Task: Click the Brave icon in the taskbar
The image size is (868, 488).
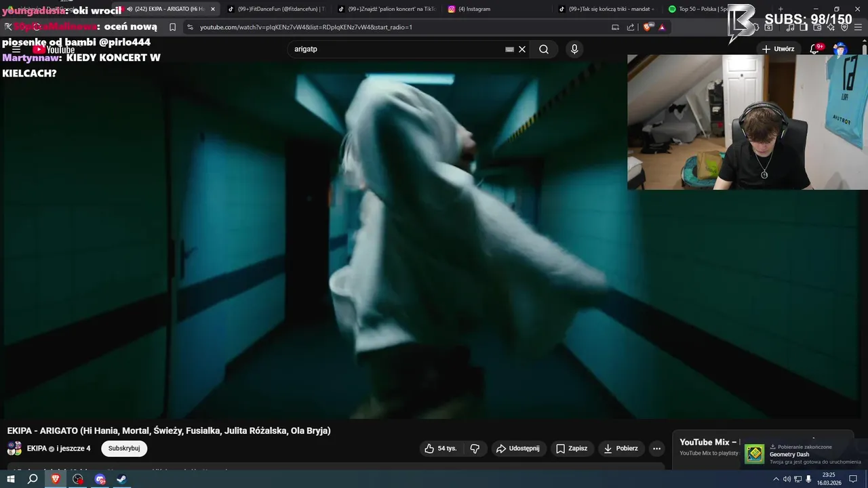Action: point(56,479)
